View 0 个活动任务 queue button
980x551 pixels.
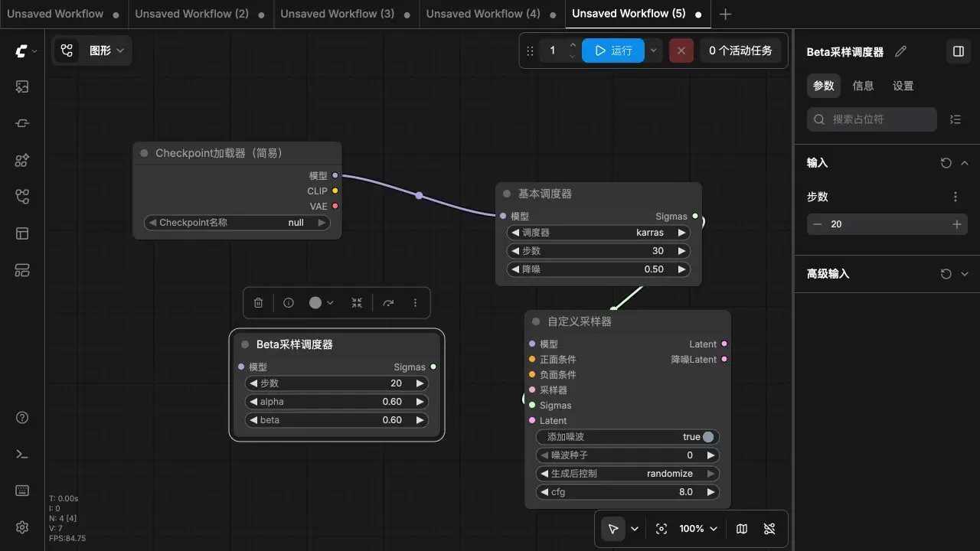[740, 51]
